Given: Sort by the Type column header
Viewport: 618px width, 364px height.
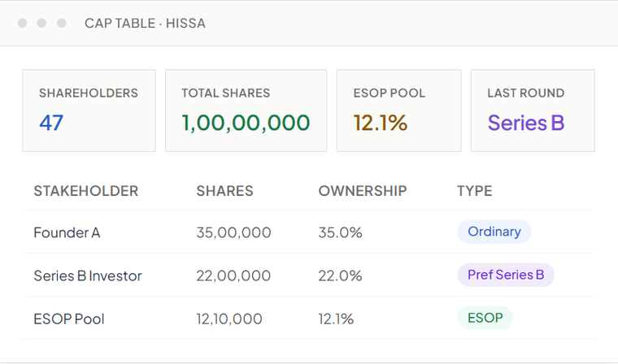Looking at the screenshot, I should pyautogui.click(x=475, y=191).
